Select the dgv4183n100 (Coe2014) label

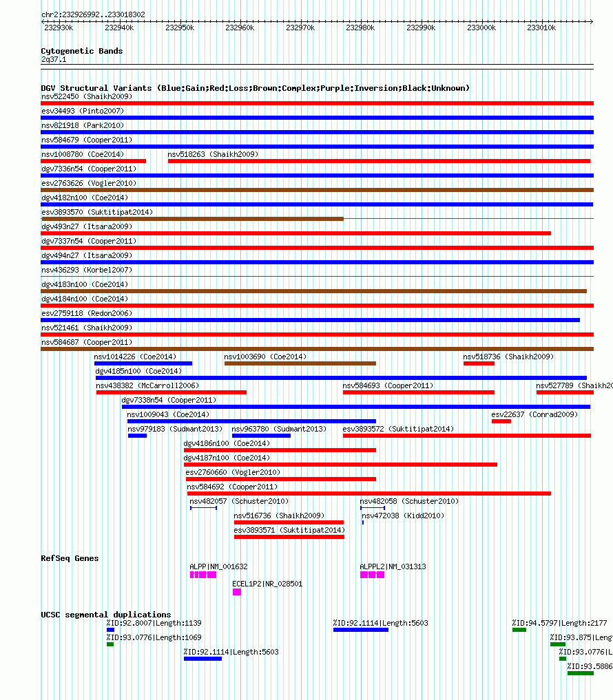85,284
